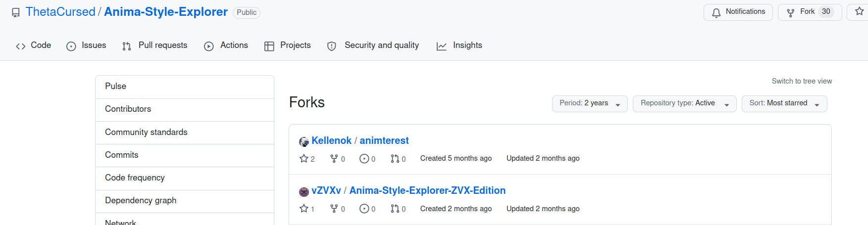Click the Public visibility badge
The height and width of the screenshot is (225, 868).
click(247, 12)
